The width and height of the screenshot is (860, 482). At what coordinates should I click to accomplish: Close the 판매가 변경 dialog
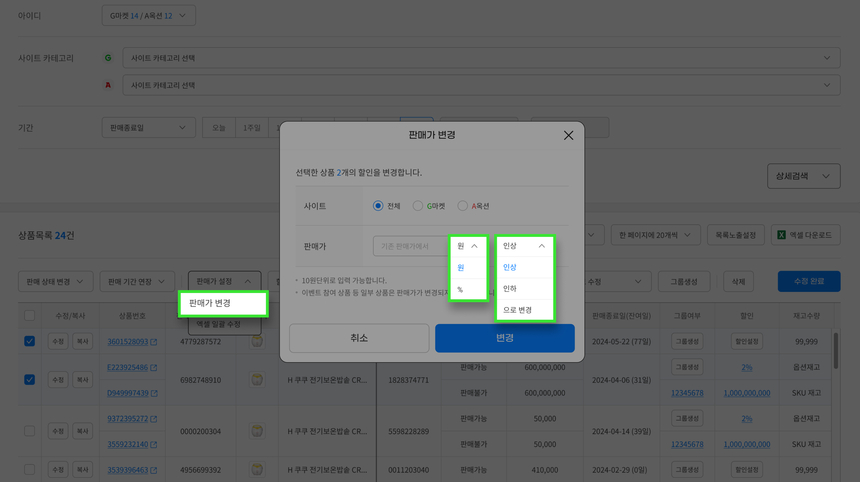click(x=568, y=135)
